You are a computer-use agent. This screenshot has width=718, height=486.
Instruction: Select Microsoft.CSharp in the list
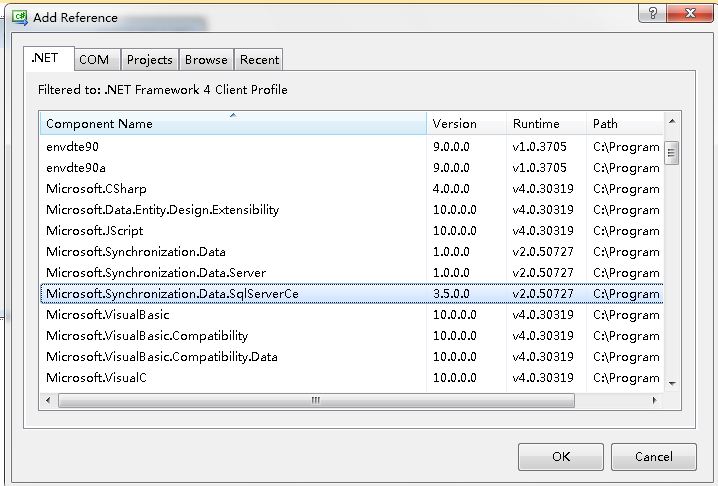352,189
